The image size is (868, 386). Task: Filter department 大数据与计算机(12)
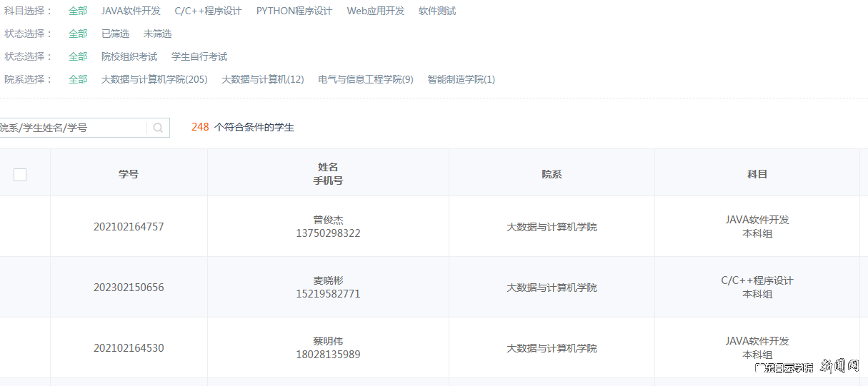[x=262, y=79]
